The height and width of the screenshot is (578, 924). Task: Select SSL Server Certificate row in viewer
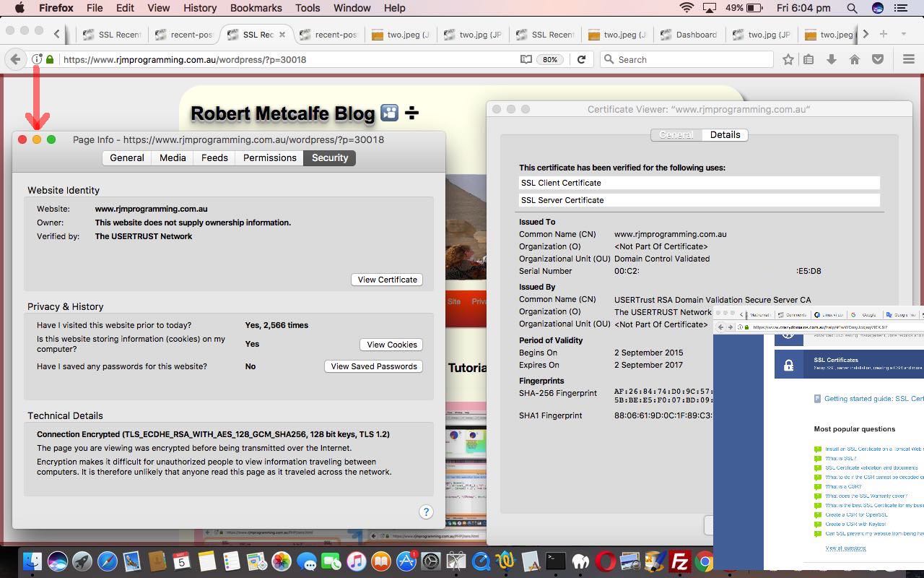[x=699, y=200]
